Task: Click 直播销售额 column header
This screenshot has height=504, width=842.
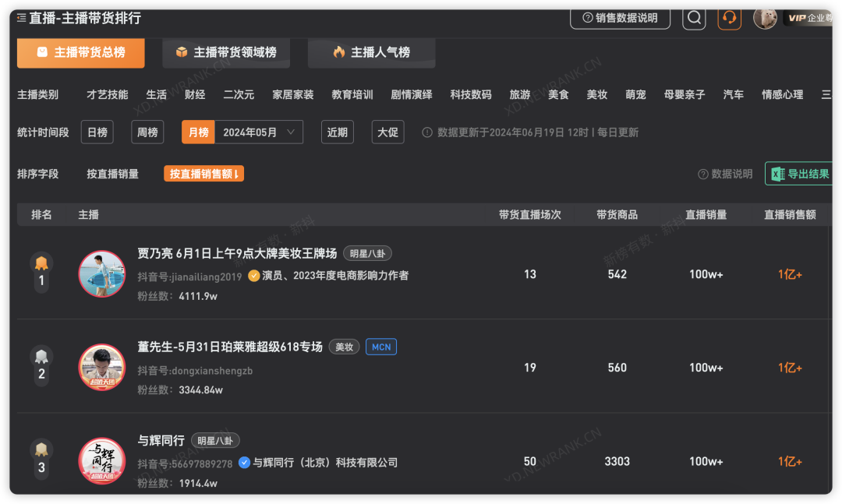Action: coord(790,215)
